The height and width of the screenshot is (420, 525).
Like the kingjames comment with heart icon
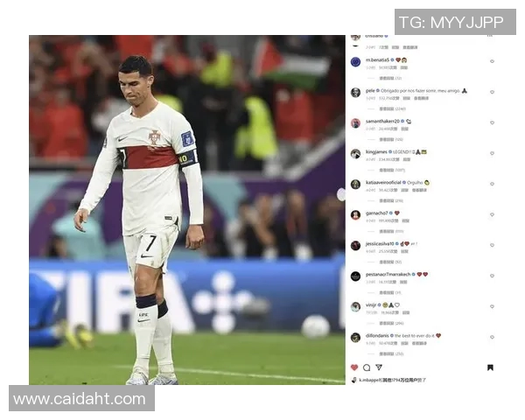click(492, 153)
